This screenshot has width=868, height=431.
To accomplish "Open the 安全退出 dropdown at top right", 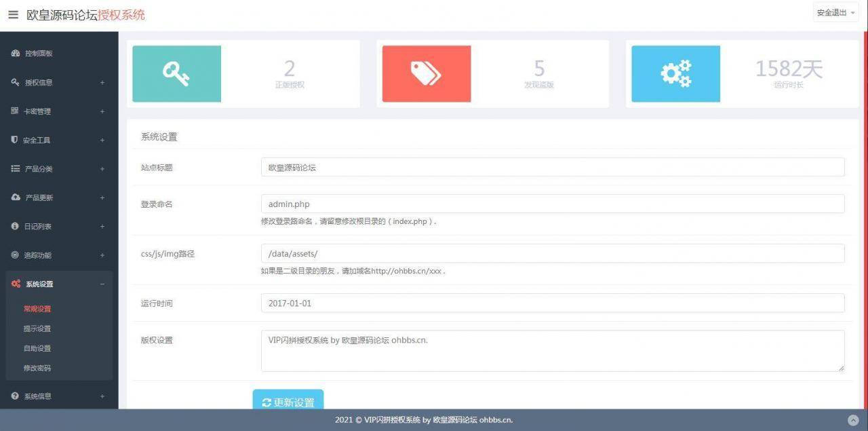I will [835, 12].
